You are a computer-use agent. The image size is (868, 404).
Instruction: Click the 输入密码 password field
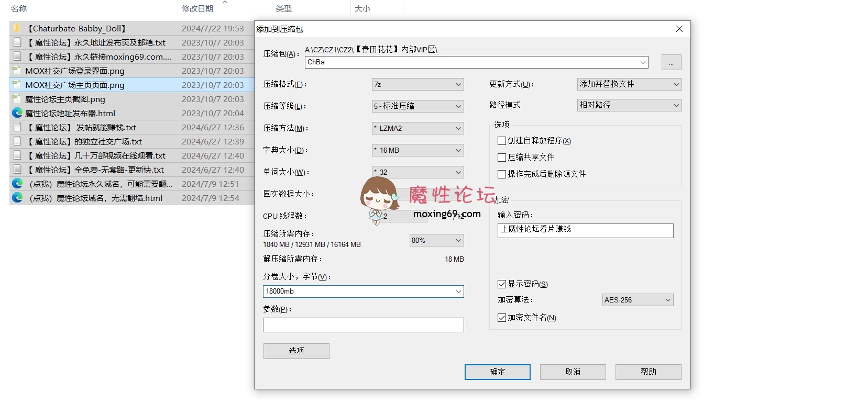pyautogui.click(x=586, y=231)
